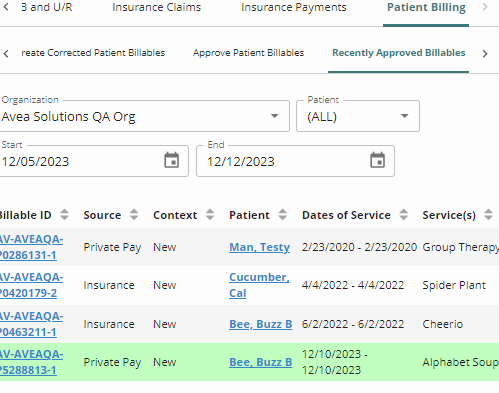The width and height of the screenshot is (499, 393).
Task: Expand the Patient filter dropdown
Action: 404,116
